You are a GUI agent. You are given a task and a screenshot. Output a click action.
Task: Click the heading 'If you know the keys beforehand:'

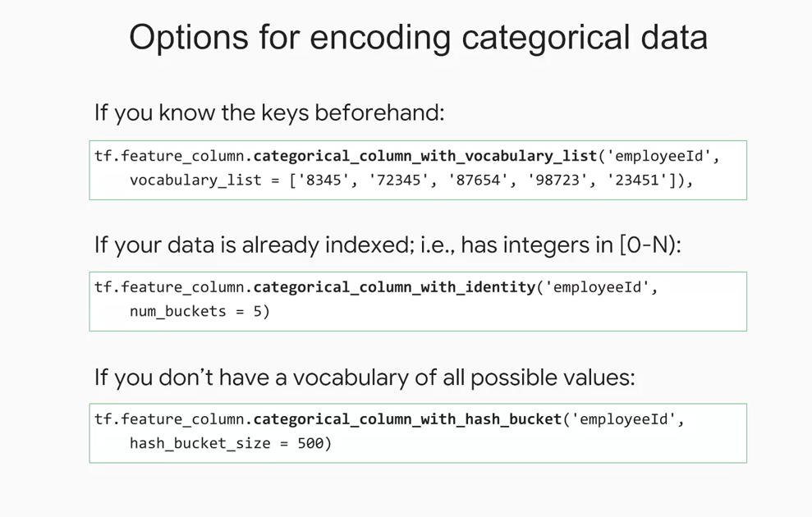[269, 113]
